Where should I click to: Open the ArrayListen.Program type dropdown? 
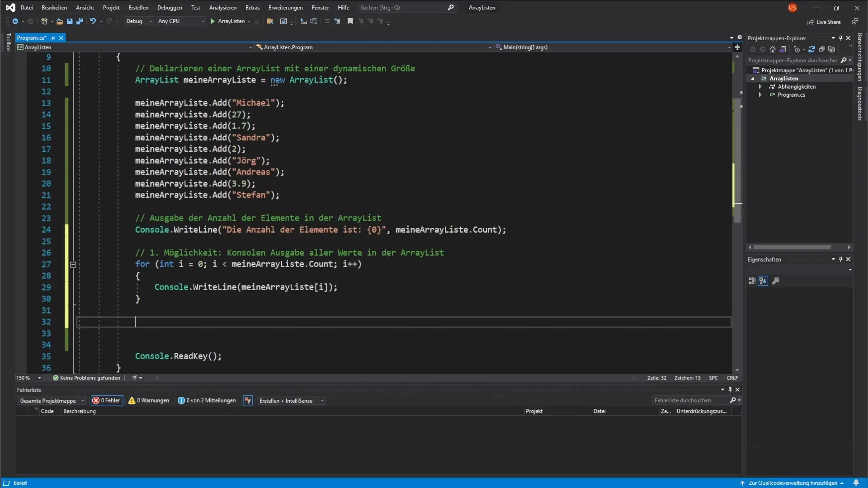[x=373, y=47]
